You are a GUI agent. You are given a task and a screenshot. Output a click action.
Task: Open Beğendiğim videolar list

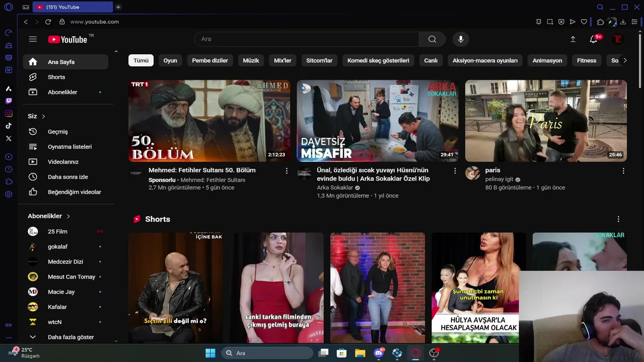[x=66, y=192]
